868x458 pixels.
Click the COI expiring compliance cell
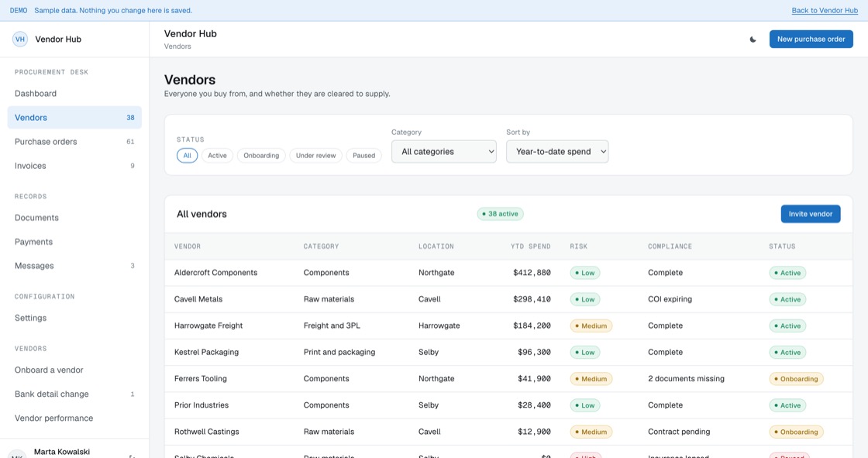tap(670, 300)
